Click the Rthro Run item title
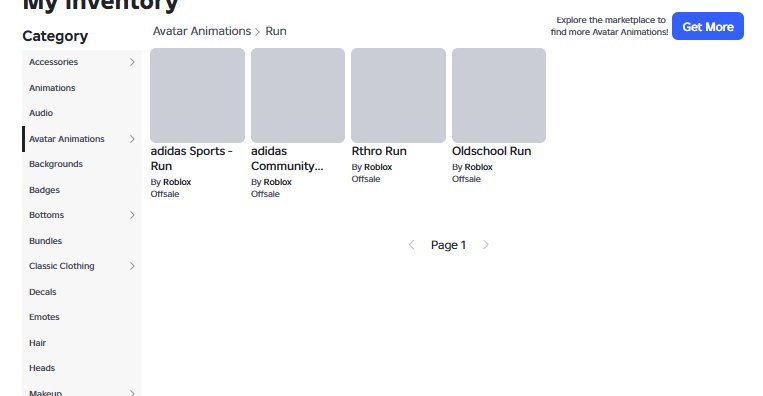 pyautogui.click(x=379, y=151)
